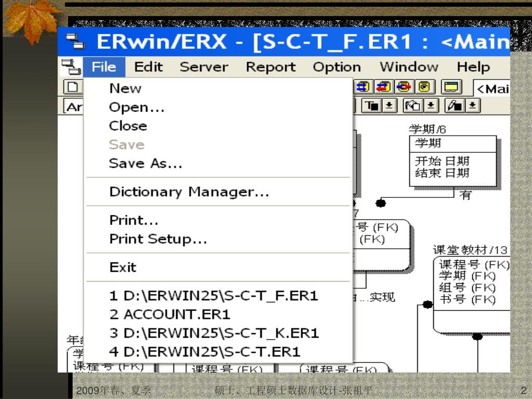Open the Report menu
The height and width of the screenshot is (399, 532).
(271, 67)
